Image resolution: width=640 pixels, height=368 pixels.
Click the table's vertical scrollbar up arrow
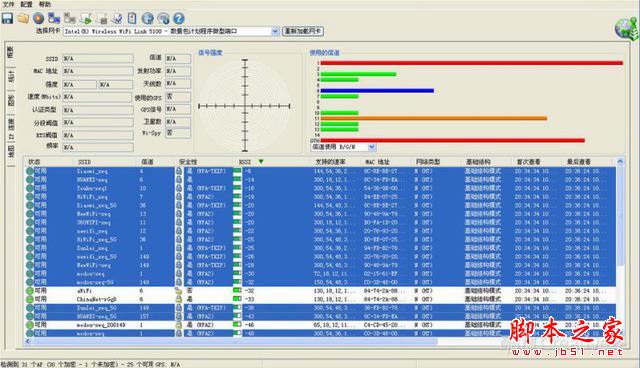pyautogui.click(x=620, y=162)
